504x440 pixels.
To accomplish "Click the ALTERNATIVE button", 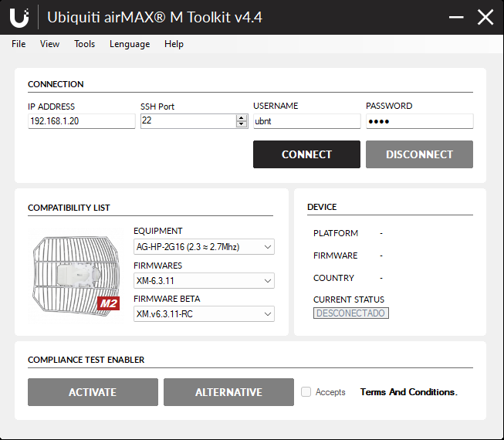I will 229,392.
